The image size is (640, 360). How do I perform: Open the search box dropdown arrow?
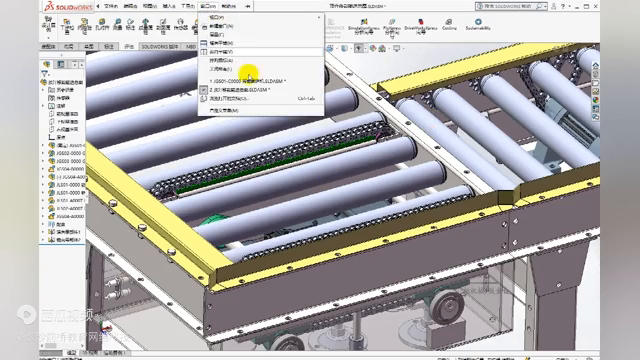(545, 7)
